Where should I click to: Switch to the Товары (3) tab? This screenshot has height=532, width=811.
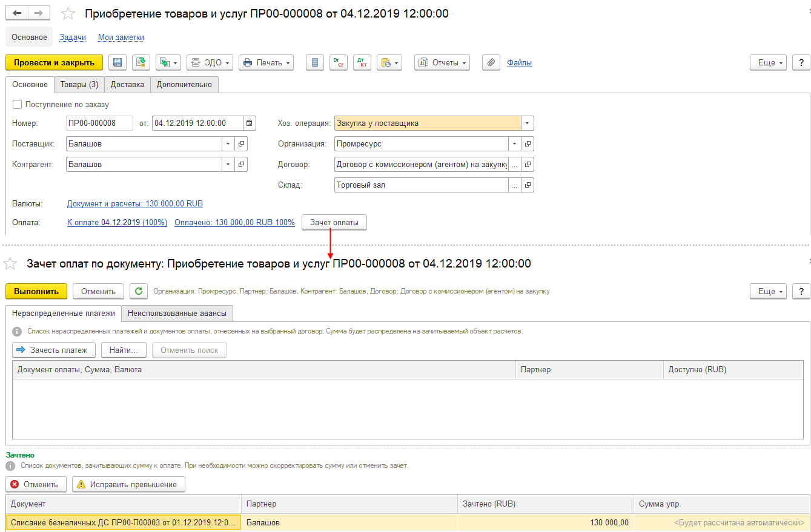point(79,84)
